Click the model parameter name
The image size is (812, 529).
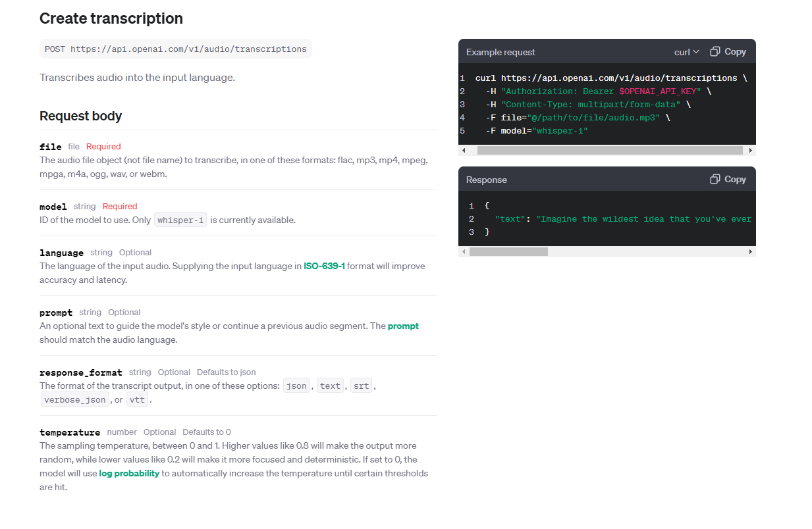pyautogui.click(x=53, y=207)
